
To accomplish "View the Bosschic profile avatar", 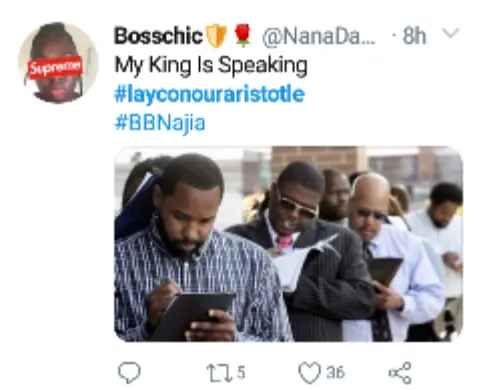I will pyautogui.click(x=58, y=63).
